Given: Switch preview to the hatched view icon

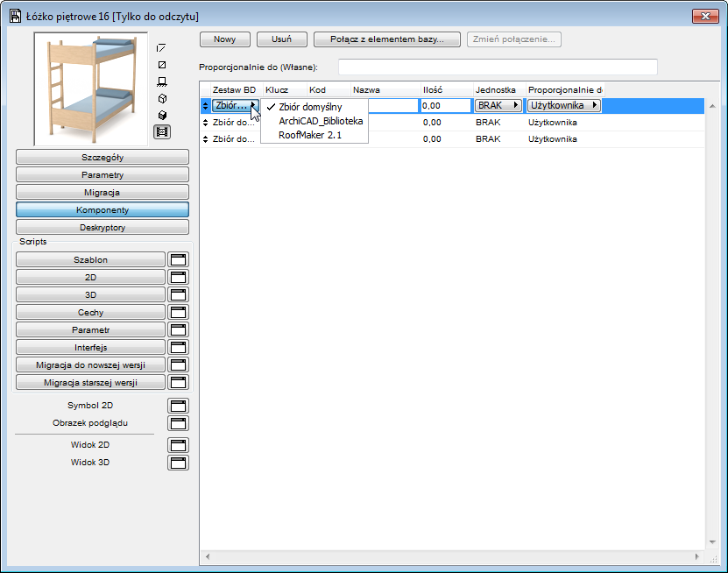Looking at the screenshot, I should coord(161,64).
